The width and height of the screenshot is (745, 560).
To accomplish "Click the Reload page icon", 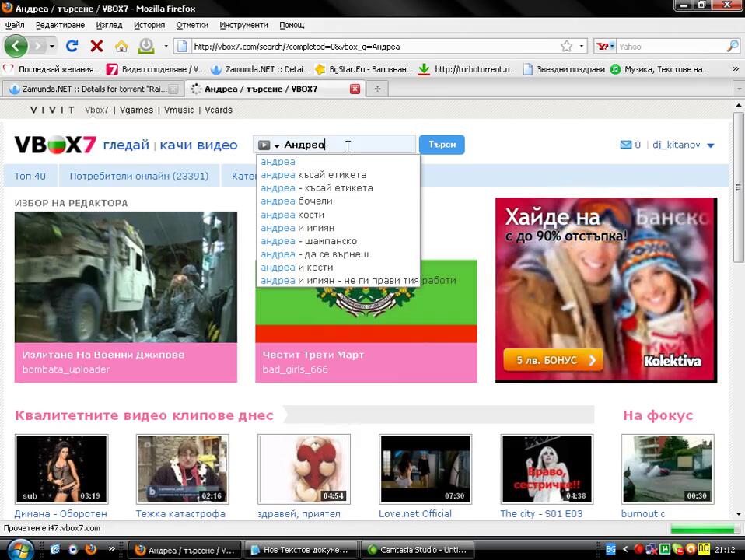I will point(72,46).
